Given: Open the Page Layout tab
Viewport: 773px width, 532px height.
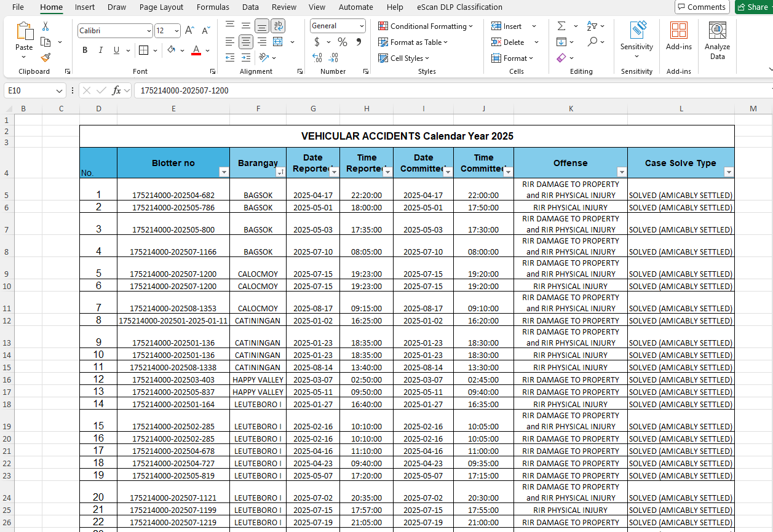Looking at the screenshot, I should [161, 7].
